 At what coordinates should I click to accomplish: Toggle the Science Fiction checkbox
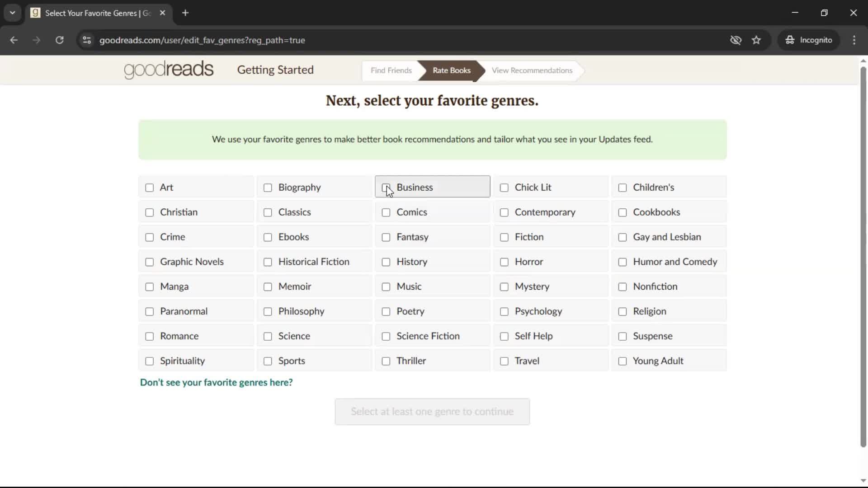coord(386,337)
